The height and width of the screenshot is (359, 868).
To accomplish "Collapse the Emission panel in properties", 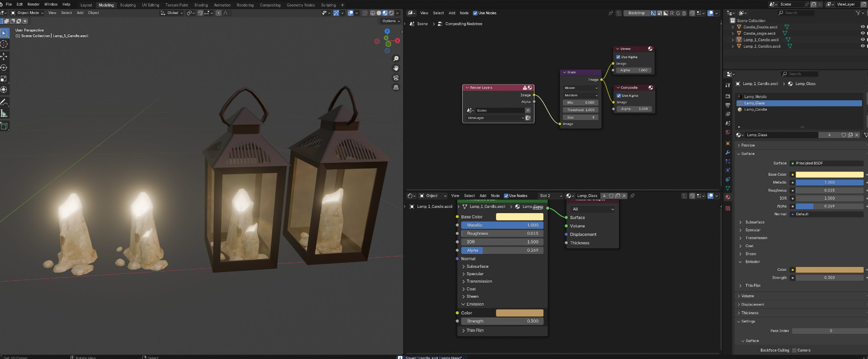I will point(752,262).
